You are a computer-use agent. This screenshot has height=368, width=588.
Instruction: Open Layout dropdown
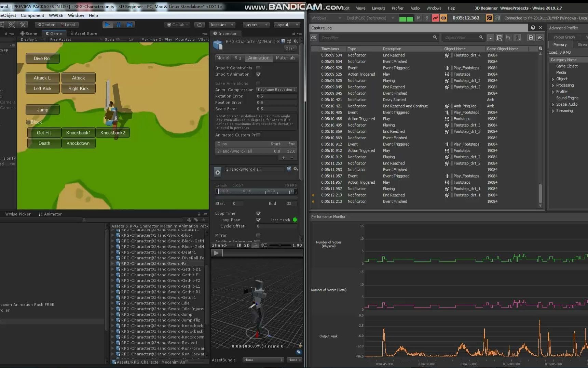click(287, 25)
